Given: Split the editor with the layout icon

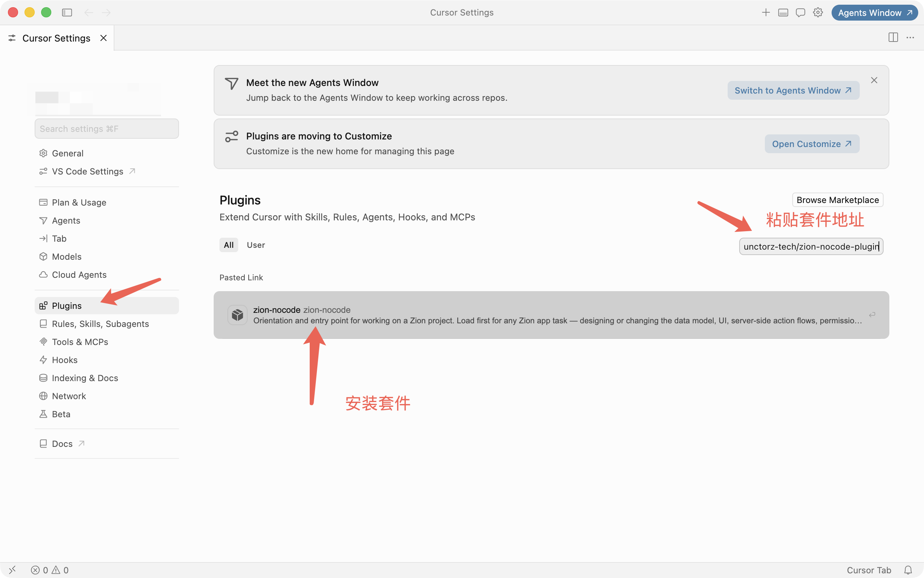Looking at the screenshot, I should pos(893,38).
